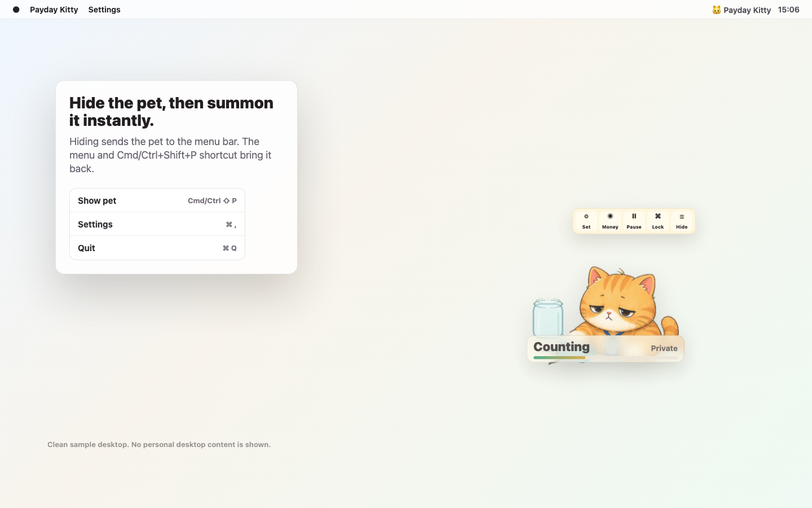Select Show pet menu entry
Viewport: 812px width, 508px height.
157,200
